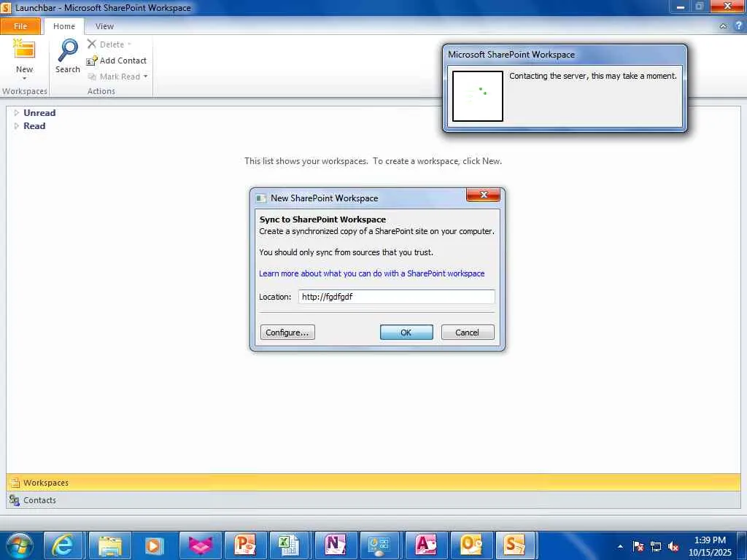
Task: Show hidden tray icons arrow
Action: (620, 546)
